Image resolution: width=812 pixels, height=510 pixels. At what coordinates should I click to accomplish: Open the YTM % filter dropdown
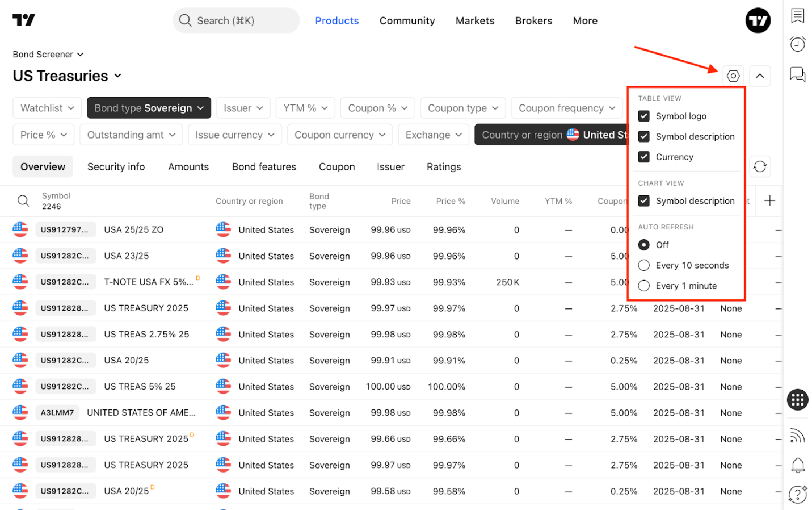305,108
